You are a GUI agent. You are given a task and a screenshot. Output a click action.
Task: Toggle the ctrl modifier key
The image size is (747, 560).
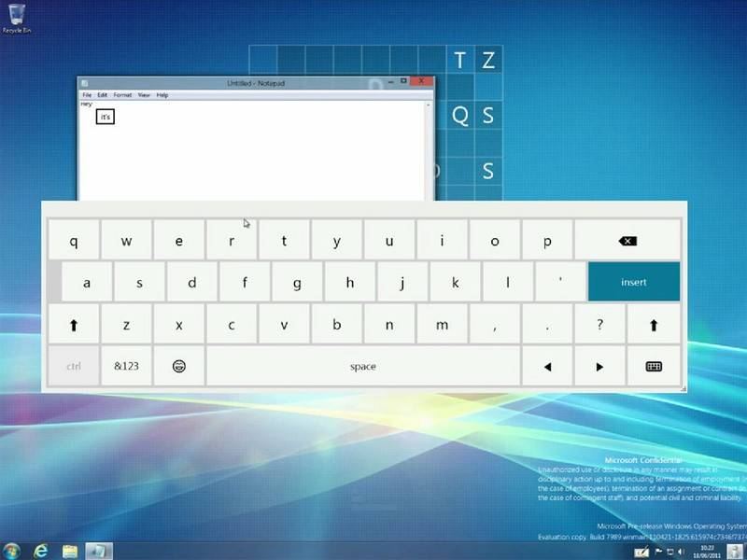click(74, 367)
